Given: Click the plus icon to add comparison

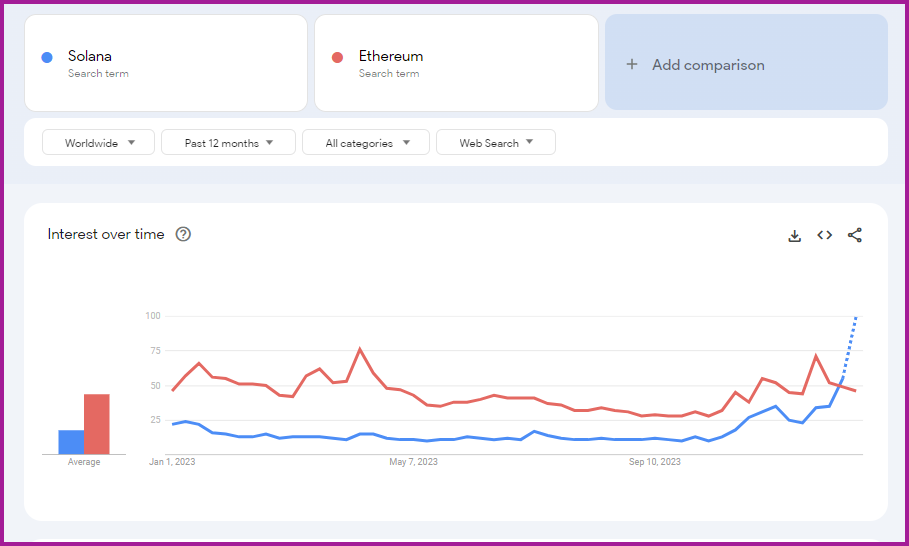Looking at the screenshot, I should point(631,65).
